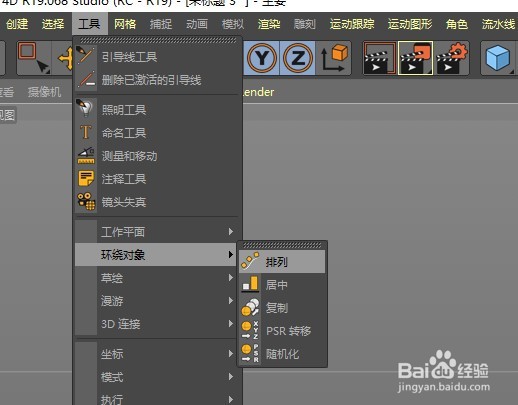This screenshot has height=405, width=518.
Task: Open the 网格 menu
Action: 125,24
